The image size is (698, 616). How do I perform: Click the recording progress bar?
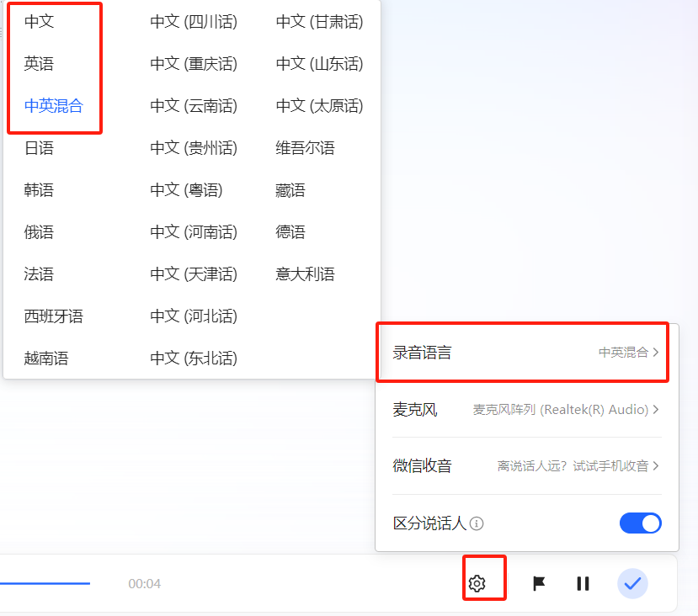click(x=46, y=582)
